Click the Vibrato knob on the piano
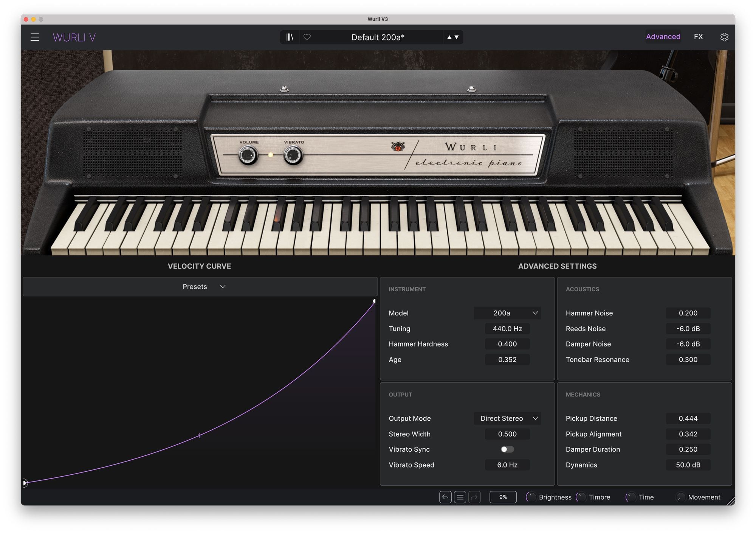The image size is (756, 533). tap(293, 155)
